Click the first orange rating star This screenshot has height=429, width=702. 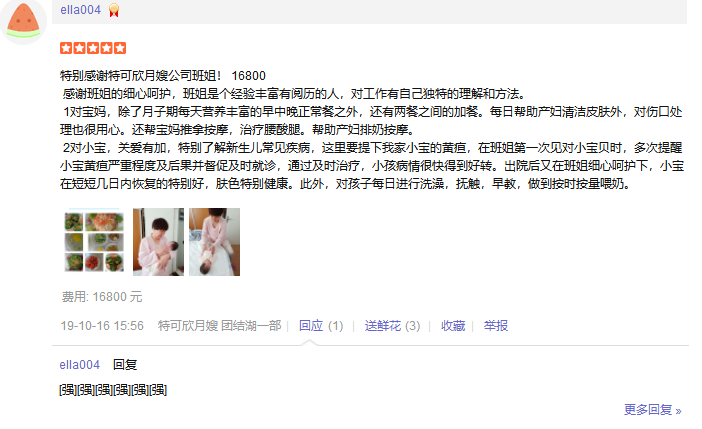[66, 48]
